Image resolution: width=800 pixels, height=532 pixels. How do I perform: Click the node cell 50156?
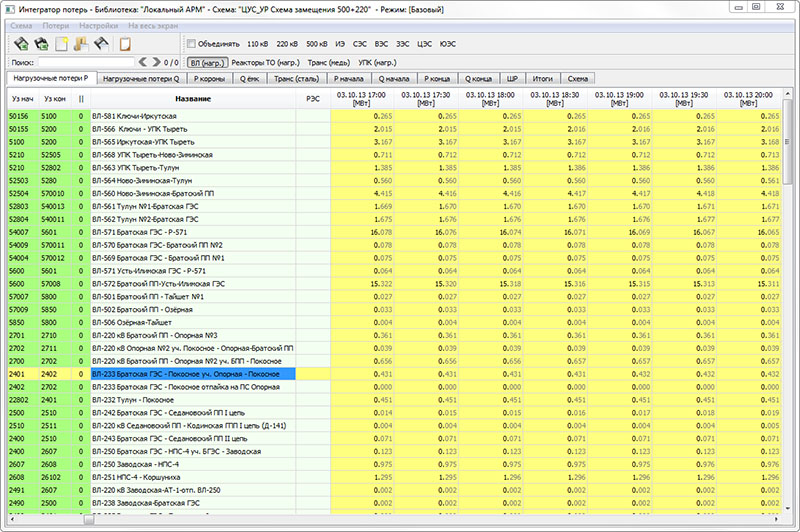coord(23,116)
